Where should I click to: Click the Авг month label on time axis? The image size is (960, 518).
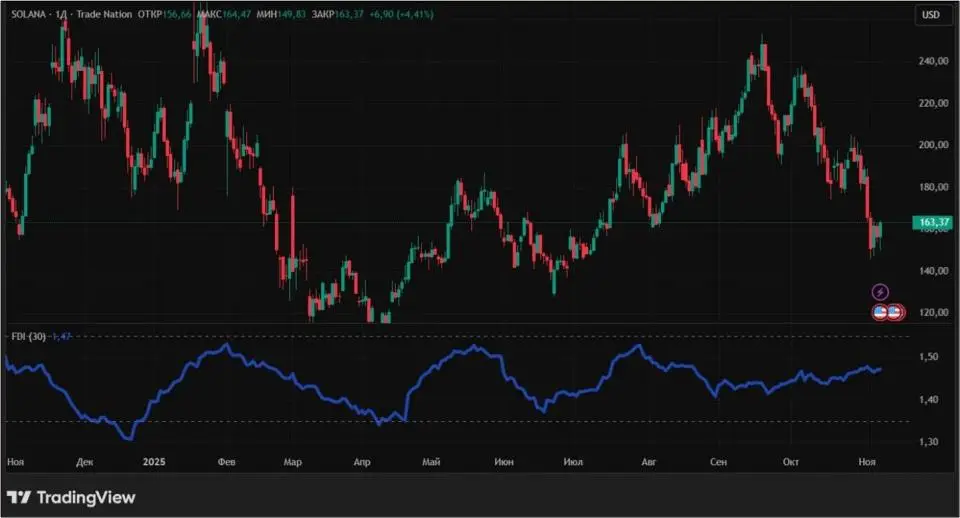650,462
